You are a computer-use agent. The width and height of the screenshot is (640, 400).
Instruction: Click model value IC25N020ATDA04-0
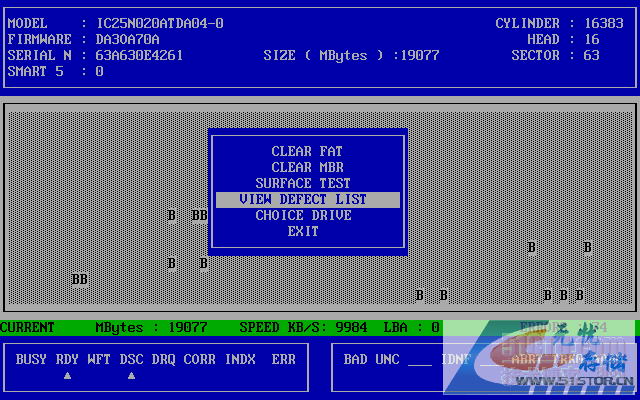point(160,23)
